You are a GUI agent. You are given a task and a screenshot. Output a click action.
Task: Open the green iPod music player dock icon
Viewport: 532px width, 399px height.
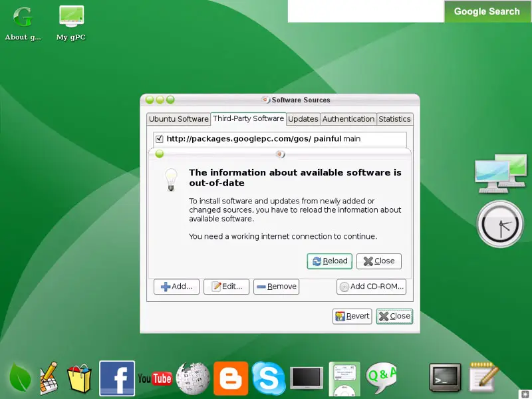[x=344, y=378]
